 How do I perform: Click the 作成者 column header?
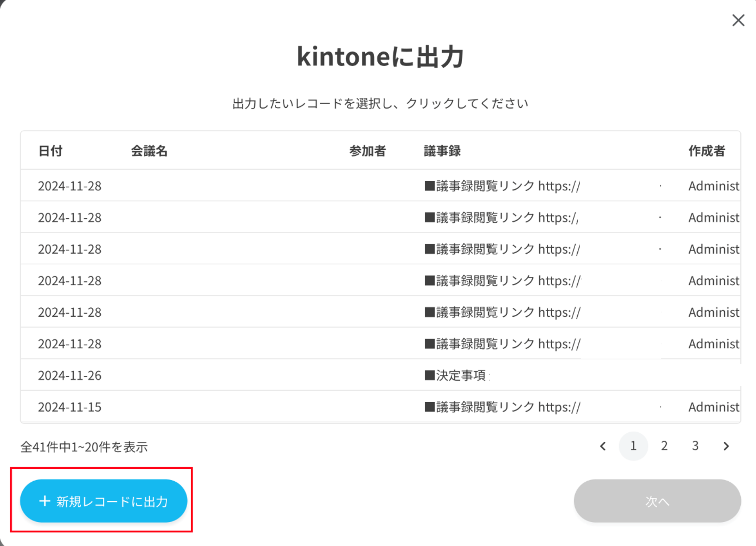(x=707, y=151)
